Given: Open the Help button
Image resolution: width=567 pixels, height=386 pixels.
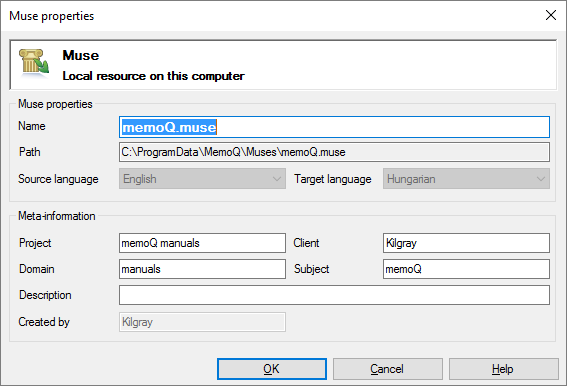Looking at the screenshot, I should tap(504, 369).
